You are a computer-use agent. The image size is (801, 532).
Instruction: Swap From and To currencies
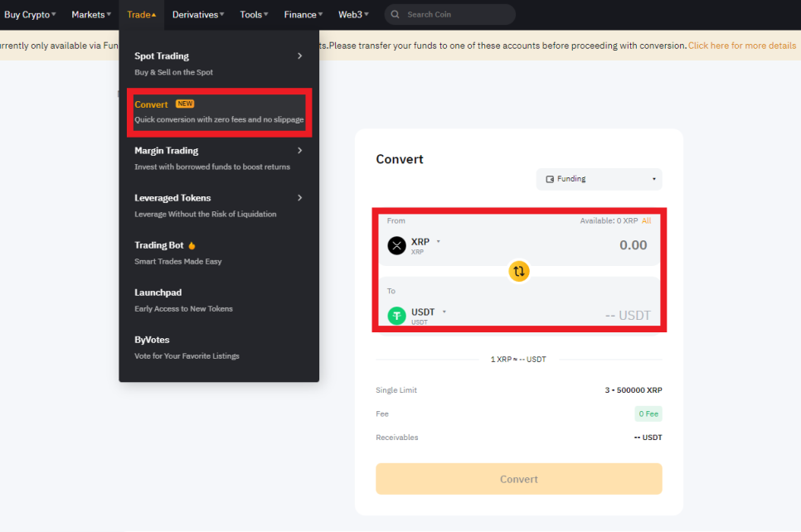tap(518, 271)
